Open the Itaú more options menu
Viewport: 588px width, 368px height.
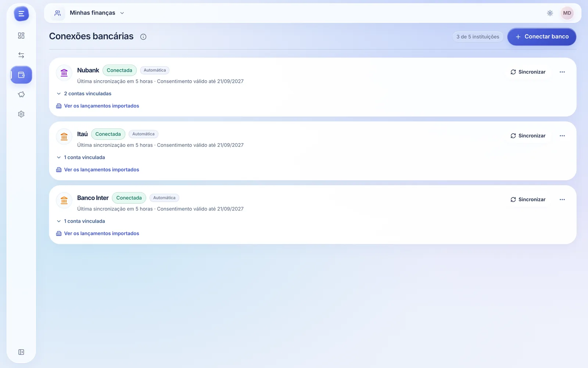click(562, 136)
